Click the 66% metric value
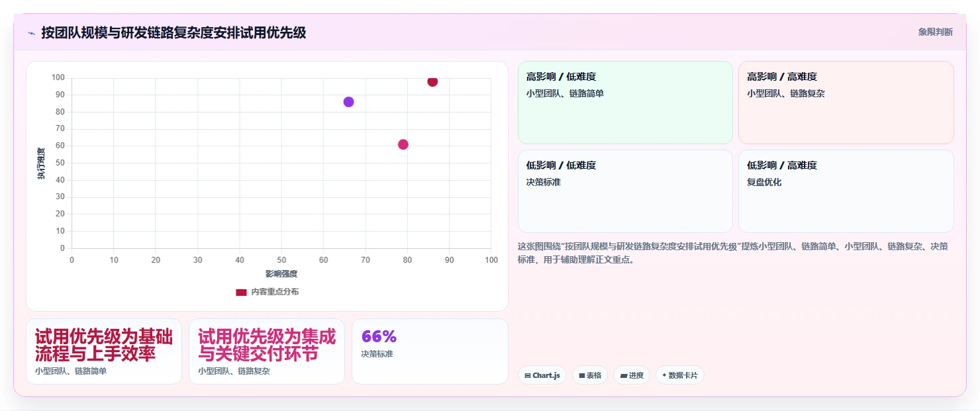The width and height of the screenshot is (980, 411). tap(379, 336)
